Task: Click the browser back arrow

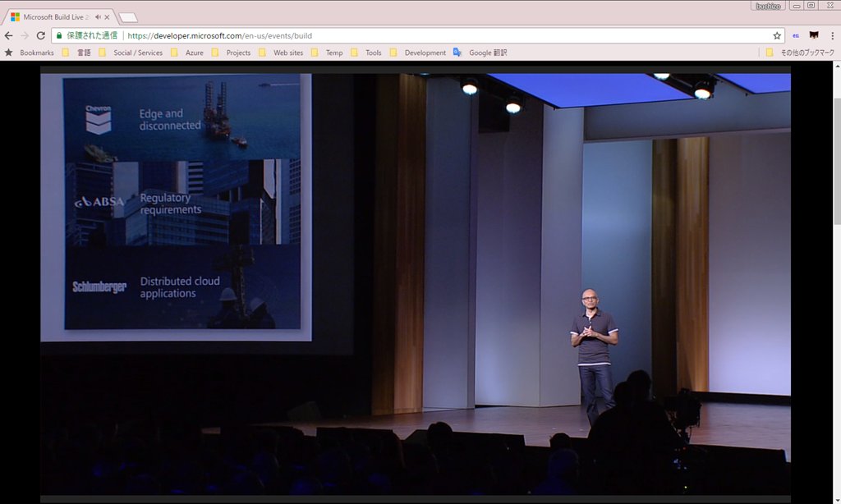Action: pyautogui.click(x=9, y=36)
